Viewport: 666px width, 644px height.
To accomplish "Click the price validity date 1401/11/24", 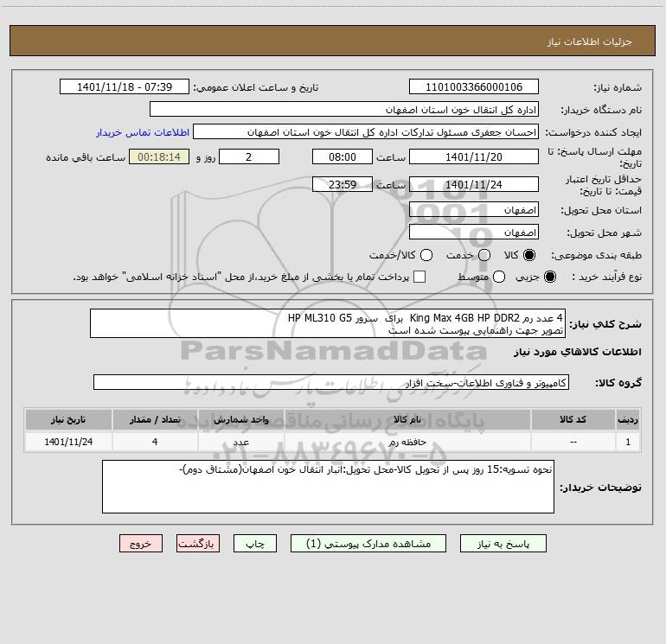I will (x=474, y=185).
